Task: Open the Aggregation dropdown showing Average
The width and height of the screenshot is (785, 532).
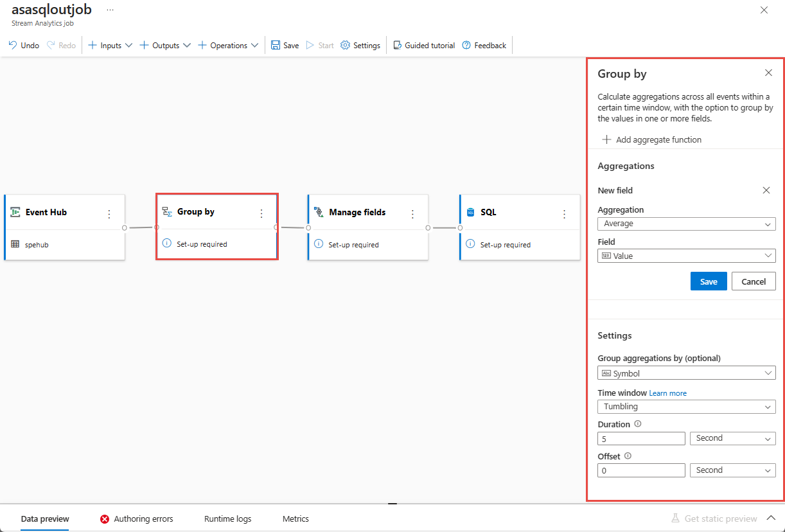Action: point(686,224)
